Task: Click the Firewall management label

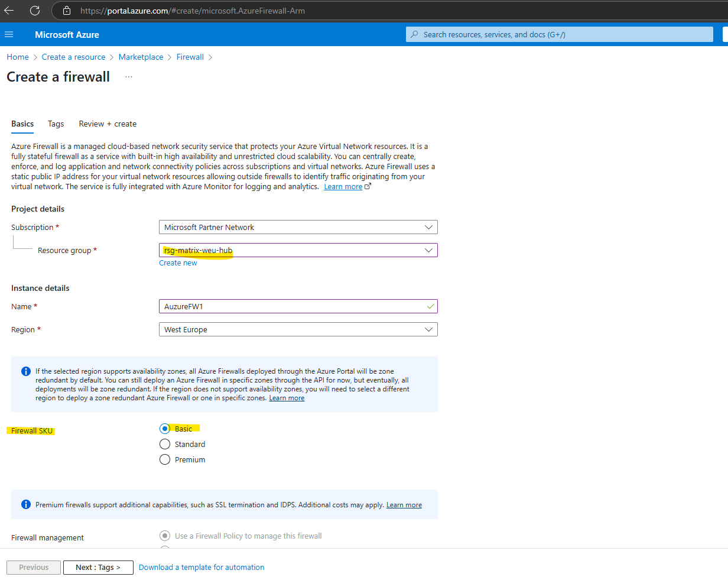Action: (x=47, y=537)
